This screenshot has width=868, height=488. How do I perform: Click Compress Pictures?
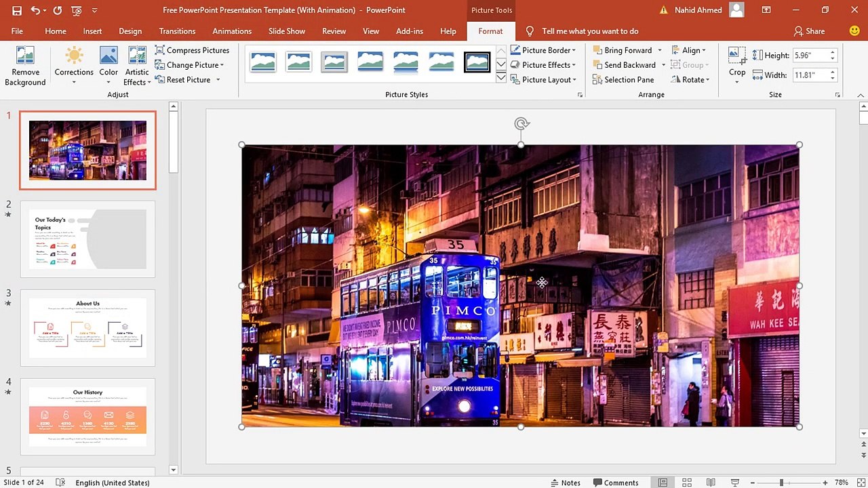[x=192, y=50]
